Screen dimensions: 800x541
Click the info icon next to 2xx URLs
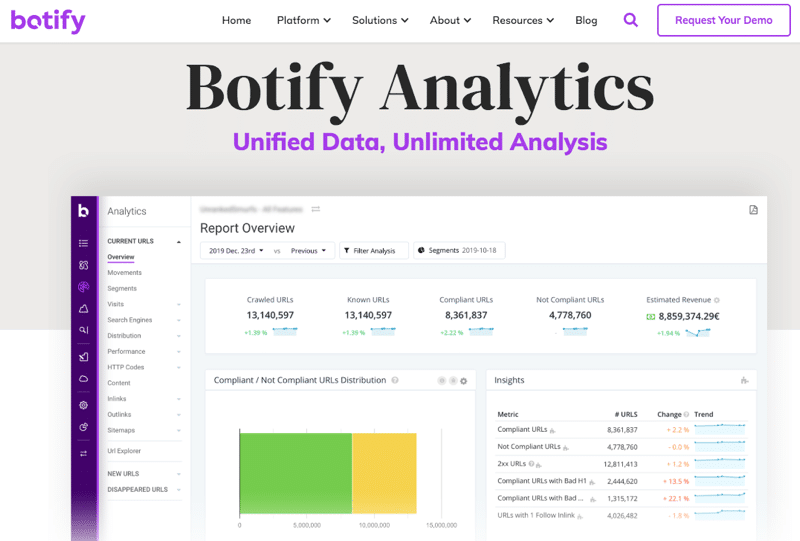coord(531,464)
